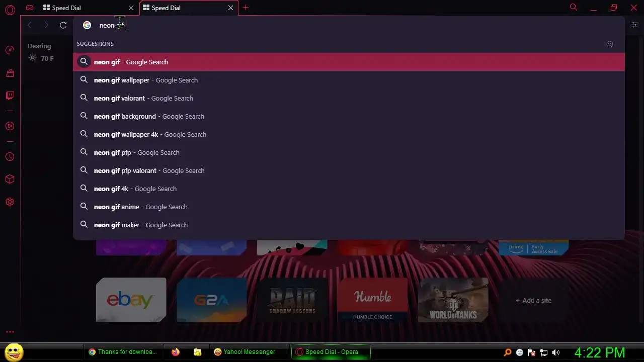
Task: Open the G2A speed dial tile
Action: (x=211, y=300)
